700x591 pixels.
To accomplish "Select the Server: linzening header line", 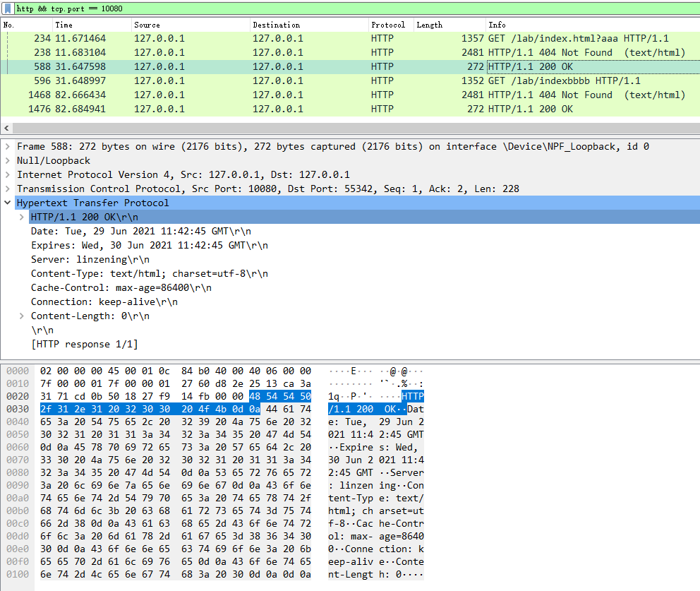I will click(90, 259).
